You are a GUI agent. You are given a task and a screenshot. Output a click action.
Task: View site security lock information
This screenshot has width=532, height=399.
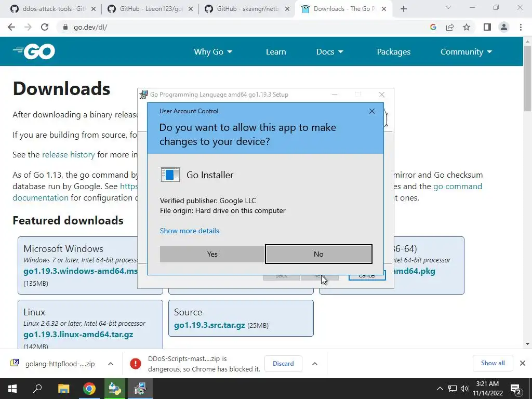click(x=65, y=27)
